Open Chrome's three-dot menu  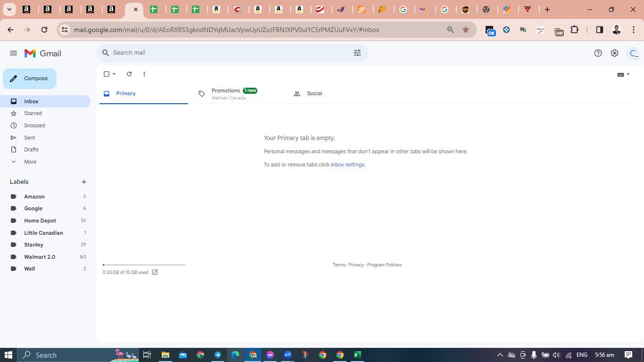(x=634, y=30)
